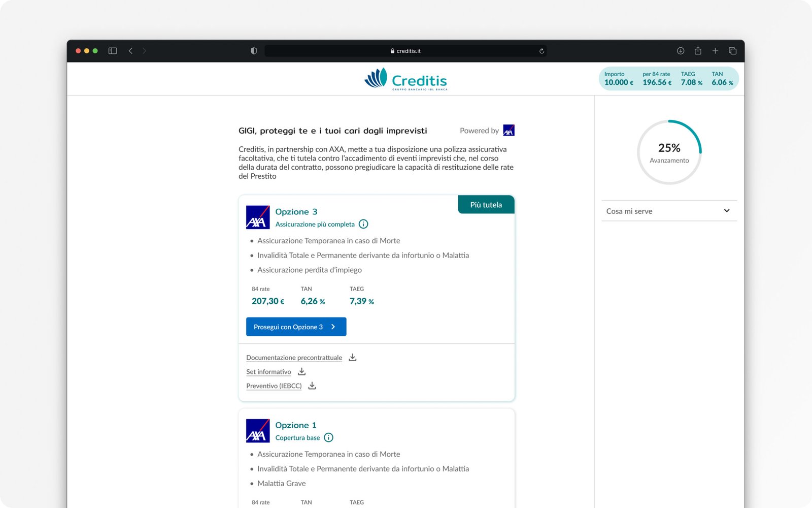812x508 pixels.
Task: Click the download icon next to Preventivo (IEBCC)
Action: (x=312, y=386)
